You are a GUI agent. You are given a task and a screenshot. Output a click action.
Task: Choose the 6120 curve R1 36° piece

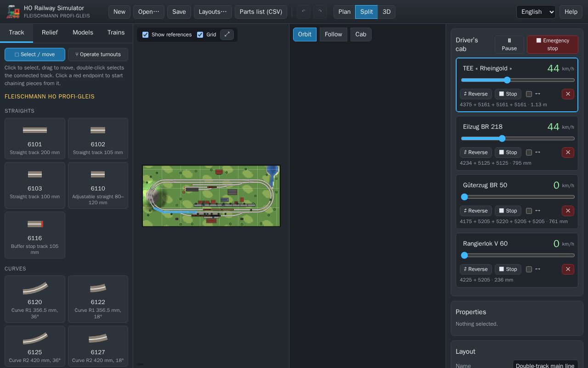(x=35, y=299)
